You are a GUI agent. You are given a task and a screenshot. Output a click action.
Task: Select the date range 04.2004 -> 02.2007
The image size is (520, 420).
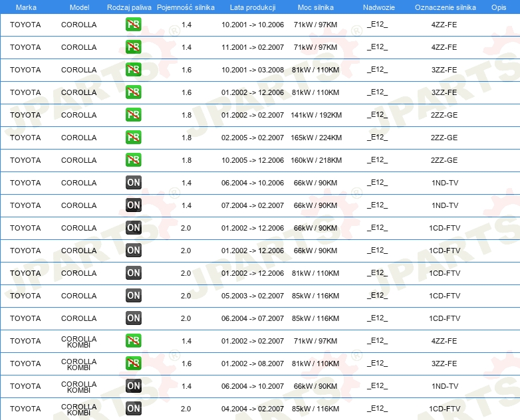coord(253,409)
